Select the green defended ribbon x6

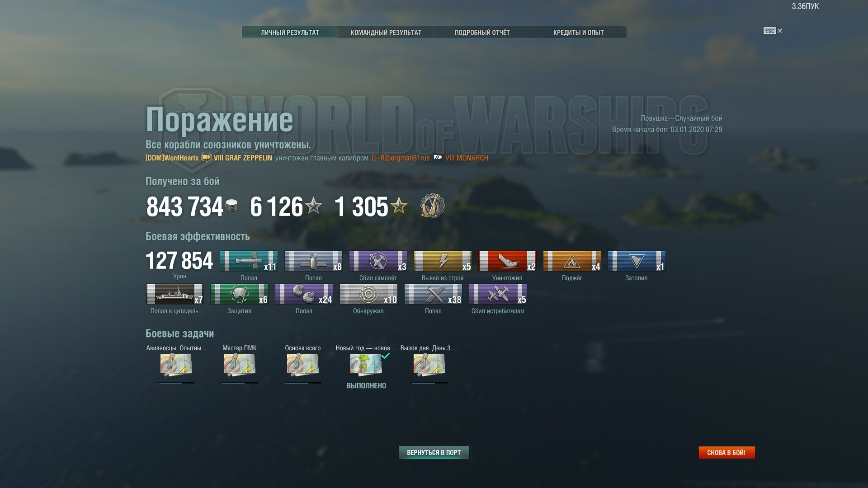point(239,294)
